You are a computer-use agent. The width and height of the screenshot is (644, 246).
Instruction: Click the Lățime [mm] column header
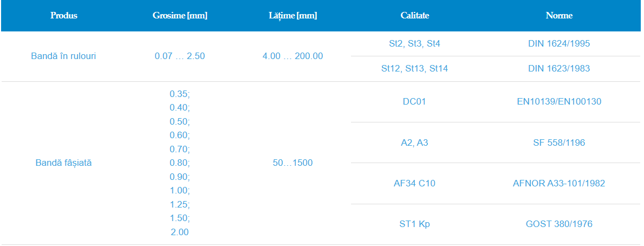point(292,16)
